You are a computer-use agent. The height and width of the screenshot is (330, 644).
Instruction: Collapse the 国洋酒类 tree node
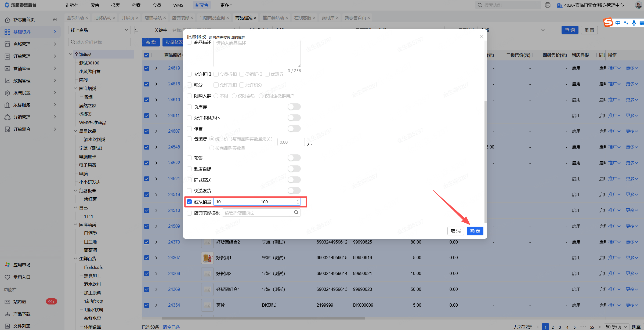coord(75,224)
